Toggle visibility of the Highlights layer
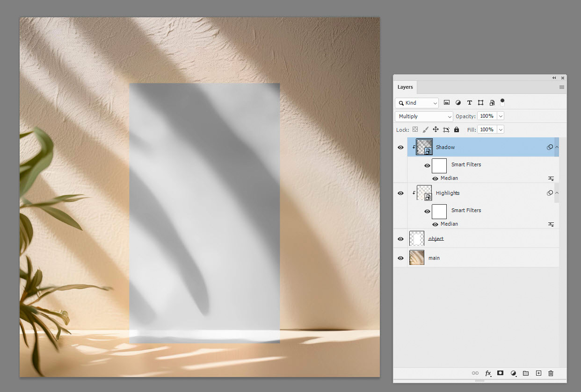This screenshot has height=392, width=581. 400,192
